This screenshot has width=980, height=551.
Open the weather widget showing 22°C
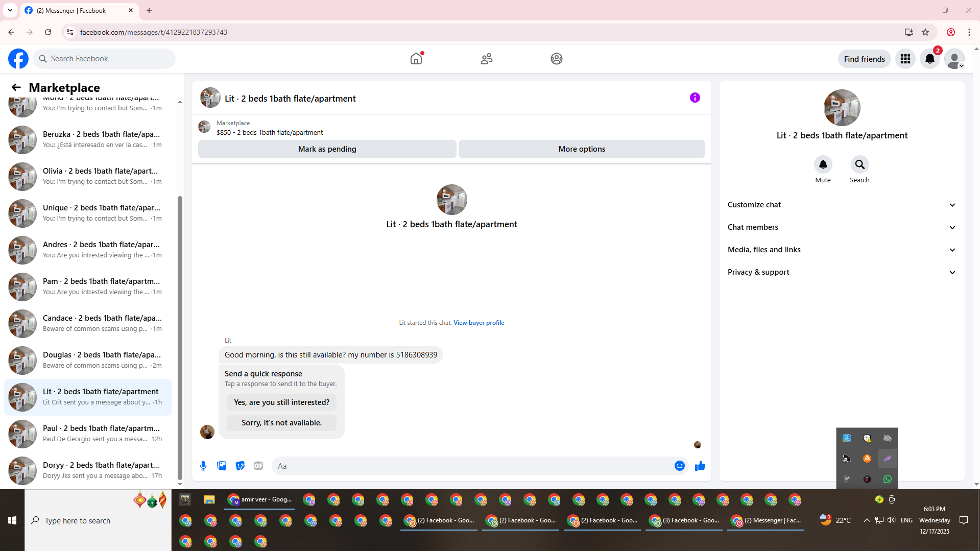(835, 520)
